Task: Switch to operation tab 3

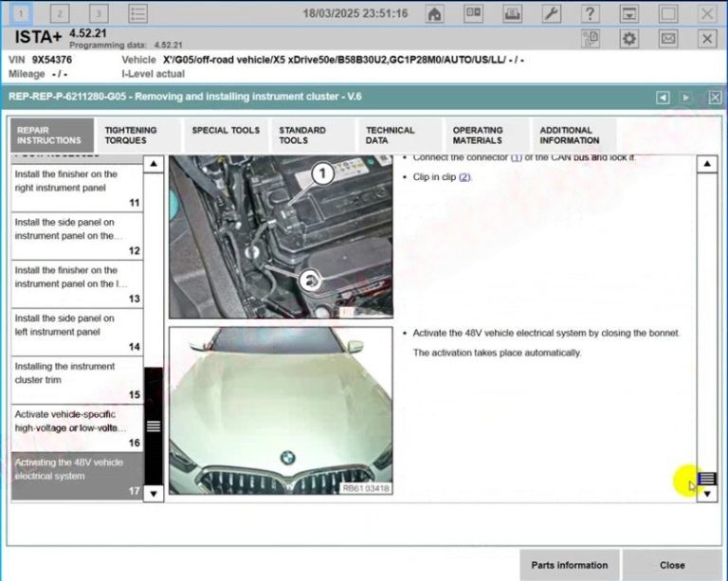Action: (x=98, y=13)
